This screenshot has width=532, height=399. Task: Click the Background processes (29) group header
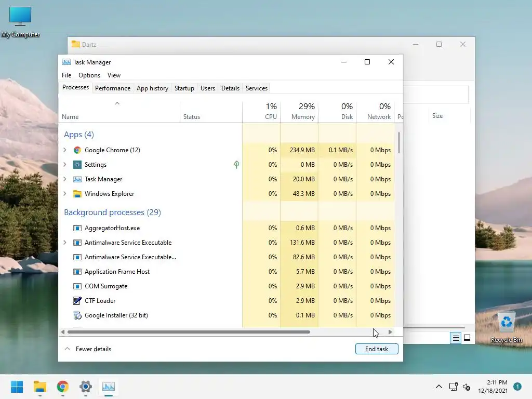coord(112,212)
